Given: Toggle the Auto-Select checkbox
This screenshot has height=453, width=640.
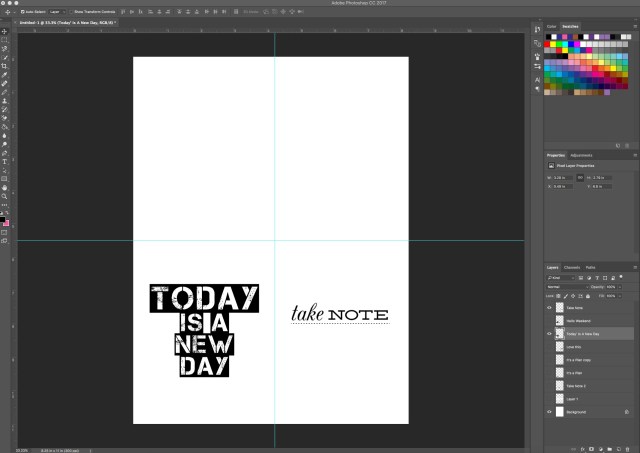Looking at the screenshot, I should (x=24, y=11).
